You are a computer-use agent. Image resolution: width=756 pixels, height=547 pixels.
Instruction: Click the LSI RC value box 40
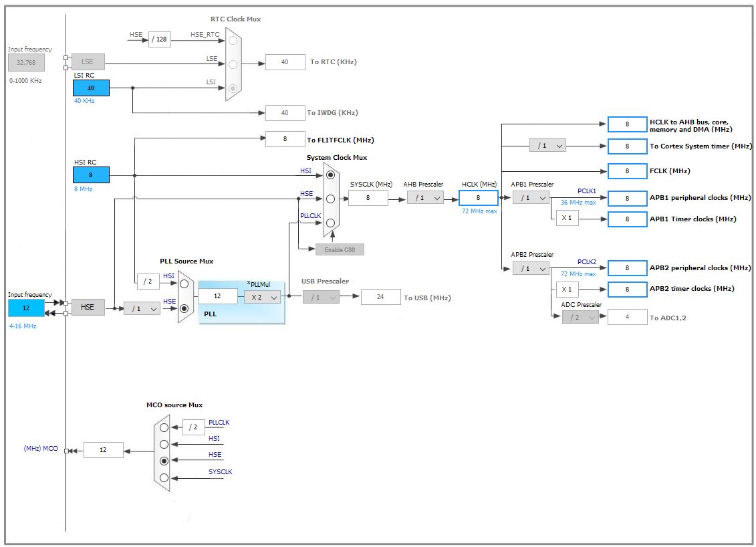click(x=91, y=88)
